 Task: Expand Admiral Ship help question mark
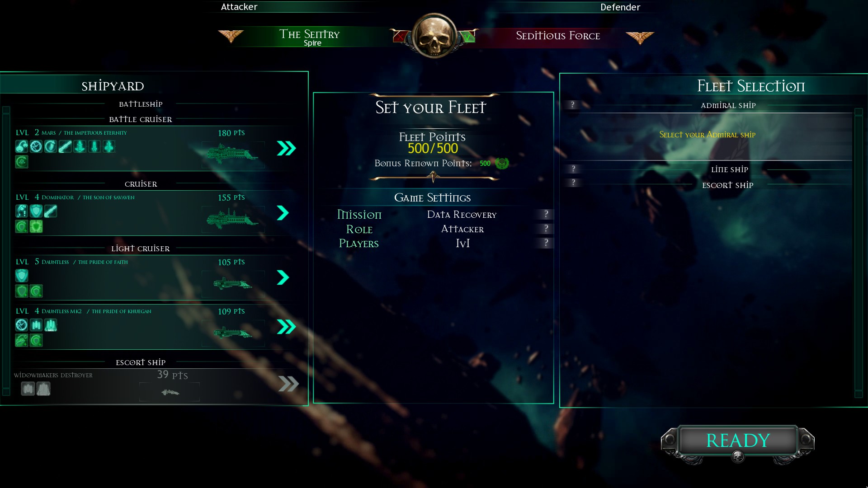[573, 105]
